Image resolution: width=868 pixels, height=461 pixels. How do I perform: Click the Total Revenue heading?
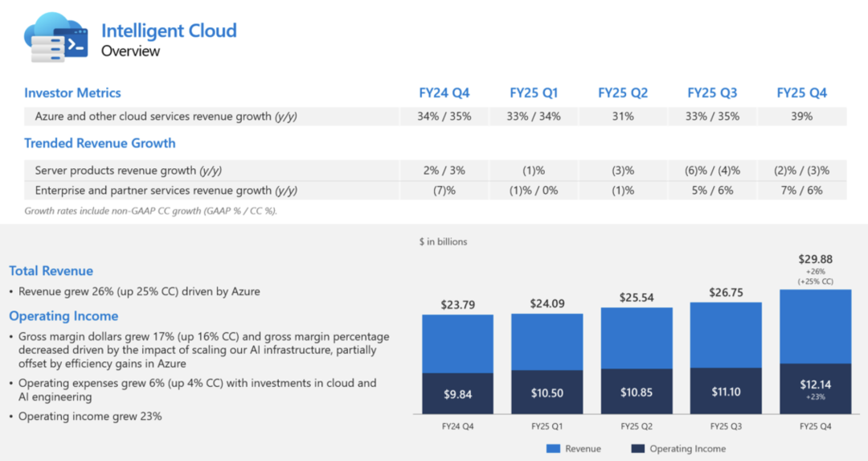(51, 271)
